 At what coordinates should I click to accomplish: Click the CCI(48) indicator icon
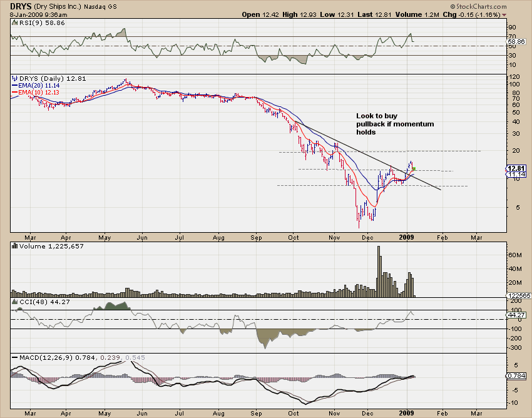coord(14,302)
